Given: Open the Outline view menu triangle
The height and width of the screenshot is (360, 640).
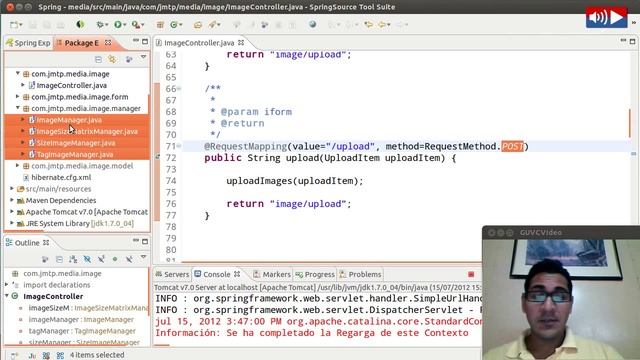Looking at the screenshot, I should 143,257.
